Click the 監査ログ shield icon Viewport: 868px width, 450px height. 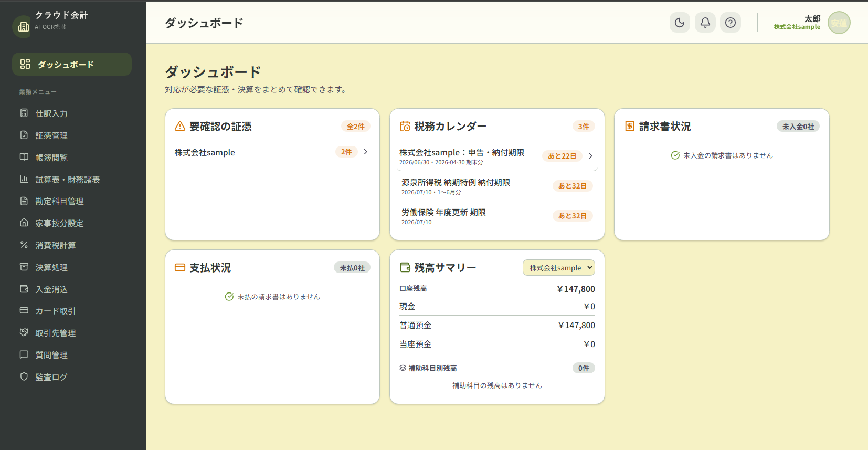click(24, 376)
